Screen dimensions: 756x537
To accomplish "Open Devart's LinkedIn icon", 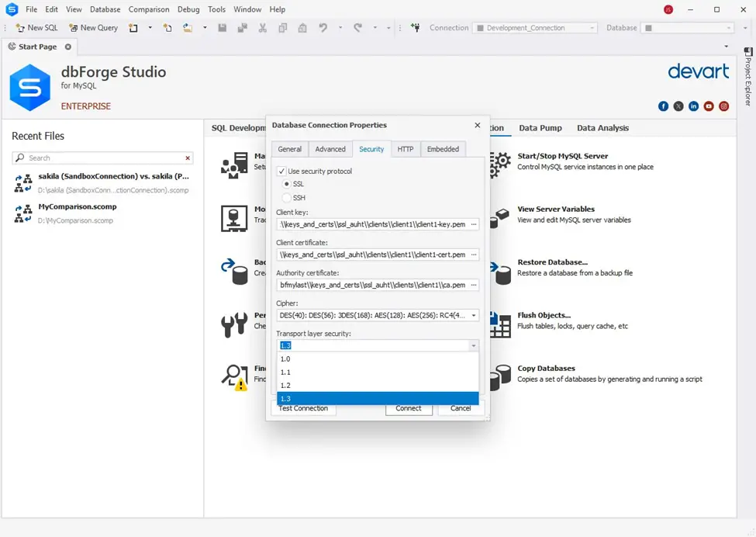I will [693, 106].
